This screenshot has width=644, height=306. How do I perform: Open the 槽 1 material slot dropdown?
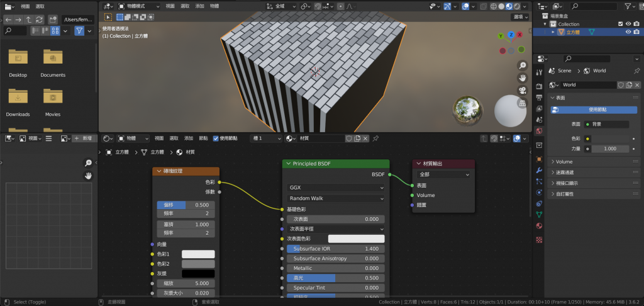[266, 139]
